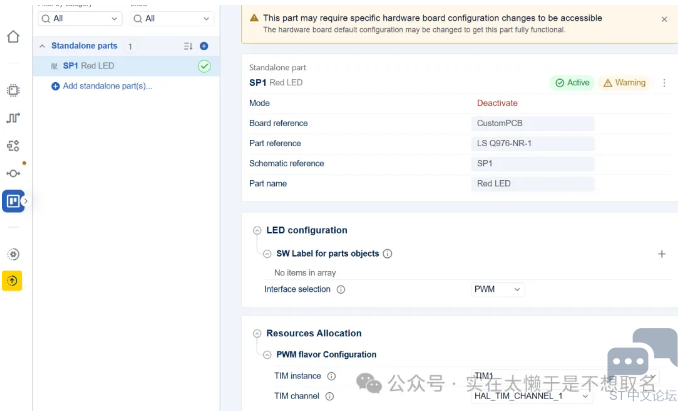Screen dimensions: 686x411
Task: Click info icon next to Interface selection
Action: click(341, 289)
